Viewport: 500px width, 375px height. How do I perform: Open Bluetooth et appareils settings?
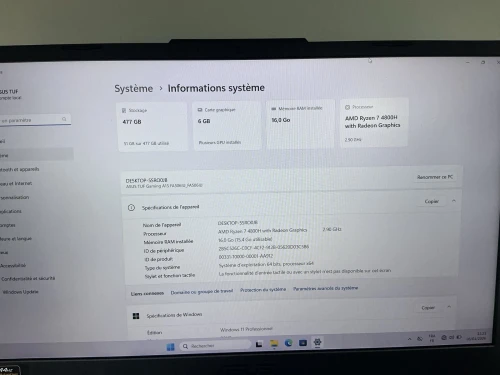pyautogui.click(x=19, y=169)
